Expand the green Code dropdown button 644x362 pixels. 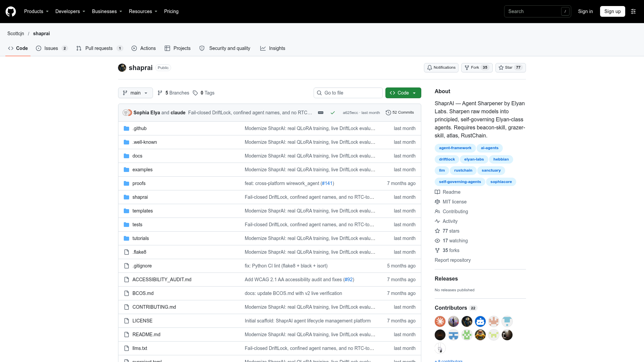click(403, 93)
